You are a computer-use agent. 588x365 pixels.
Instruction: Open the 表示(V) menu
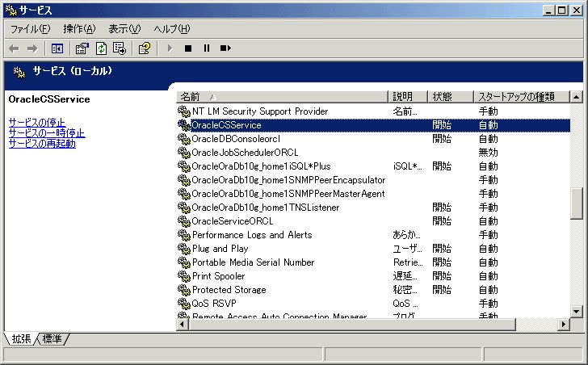point(124,29)
